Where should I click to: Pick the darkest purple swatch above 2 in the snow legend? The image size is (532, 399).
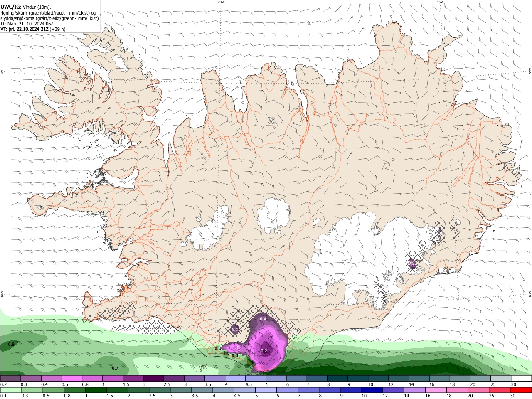(x=153, y=379)
